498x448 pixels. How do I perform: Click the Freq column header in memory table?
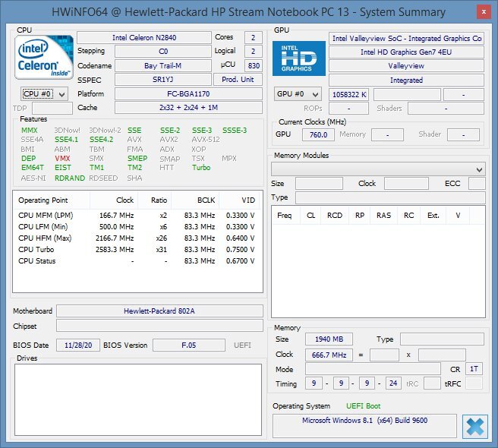pyautogui.click(x=284, y=216)
